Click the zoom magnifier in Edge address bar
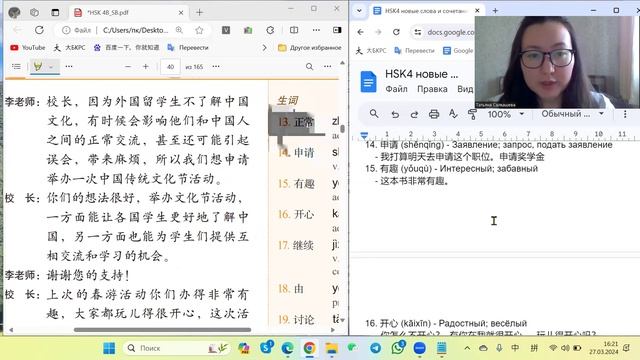The width and height of the screenshot is (640, 360). pyautogui.click(x=179, y=30)
